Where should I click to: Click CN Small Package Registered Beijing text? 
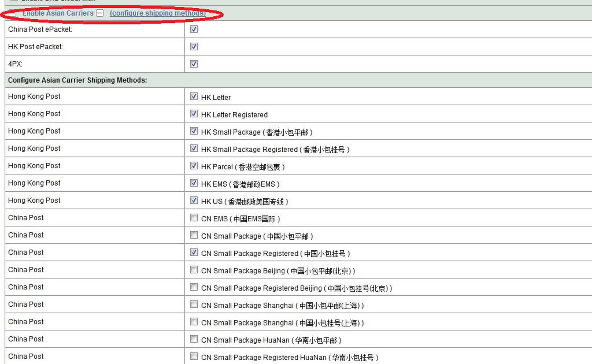[297, 288]
